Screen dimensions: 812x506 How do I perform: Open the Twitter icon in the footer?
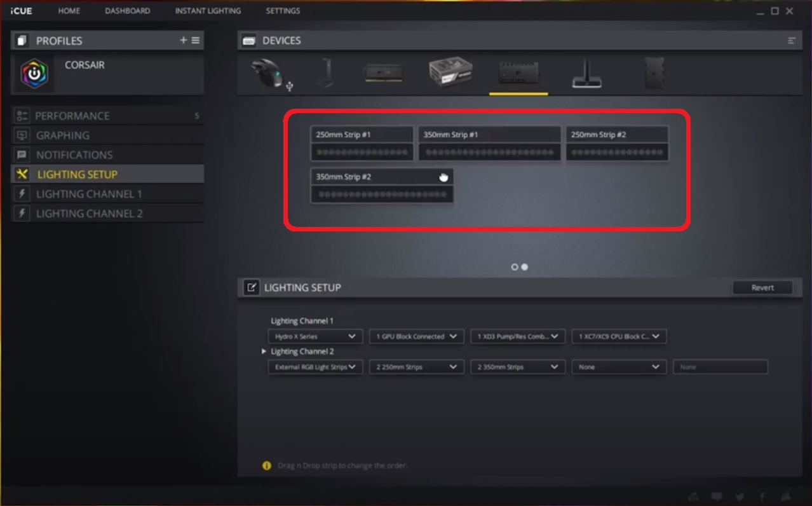coord(740,497)
